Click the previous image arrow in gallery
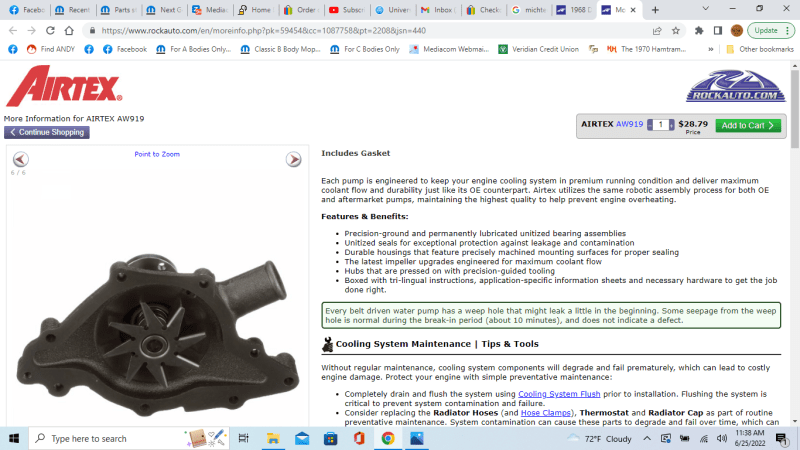The height and width of the screenshot is (450, 800). (20, 159)
